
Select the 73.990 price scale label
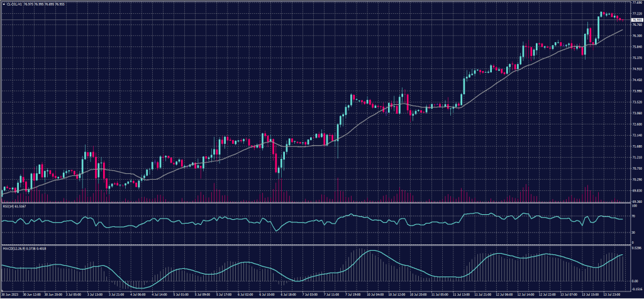636,91
